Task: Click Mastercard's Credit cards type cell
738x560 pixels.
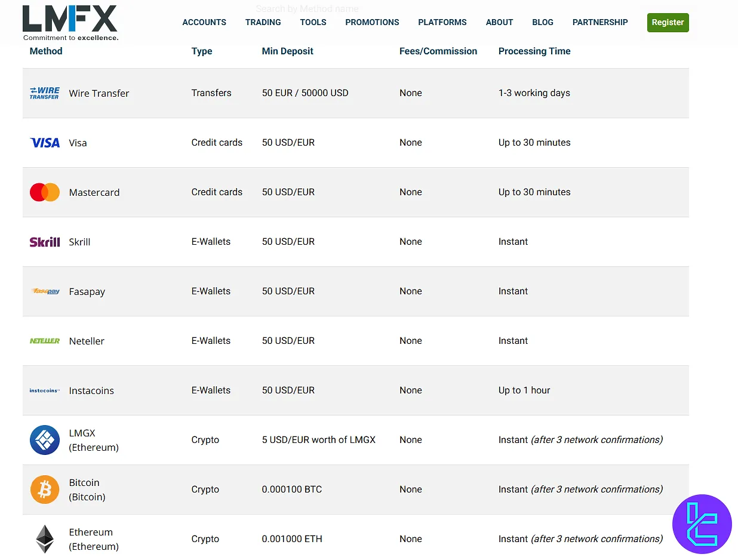Action: pos(217,192)
